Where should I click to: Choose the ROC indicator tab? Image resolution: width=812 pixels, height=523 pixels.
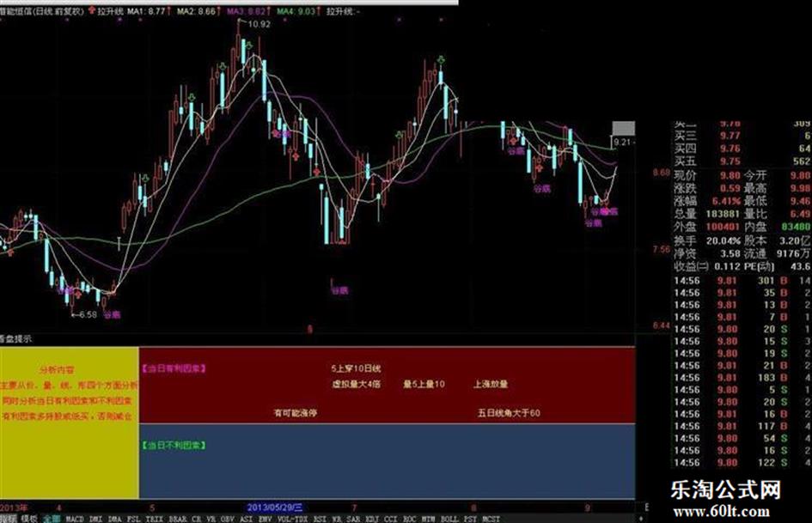click(x=409, y=519)
